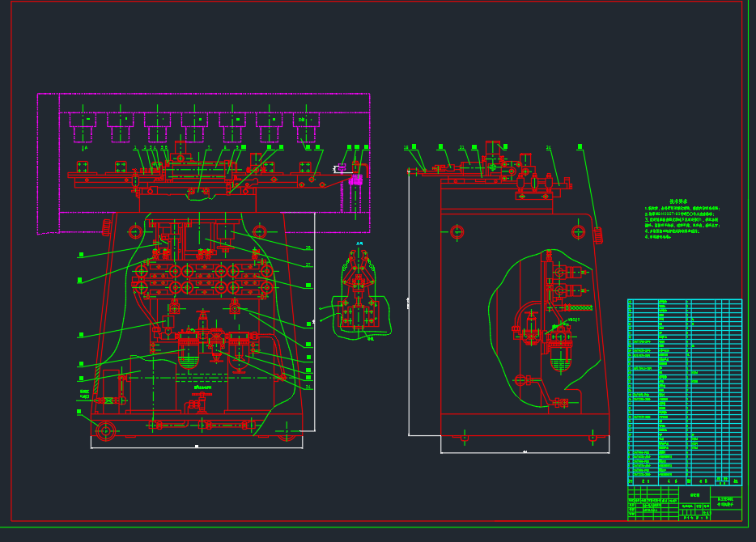Select leftmost magenta dashed station outline
This screenshot has height=542, width=756.
coord(83,128)
